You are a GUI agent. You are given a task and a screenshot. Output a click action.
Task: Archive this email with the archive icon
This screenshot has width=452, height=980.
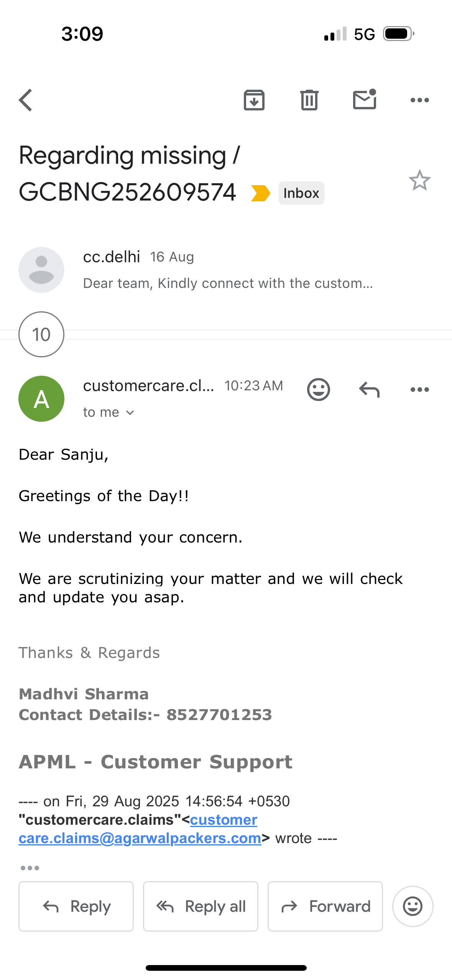click(x=254, y=100)
